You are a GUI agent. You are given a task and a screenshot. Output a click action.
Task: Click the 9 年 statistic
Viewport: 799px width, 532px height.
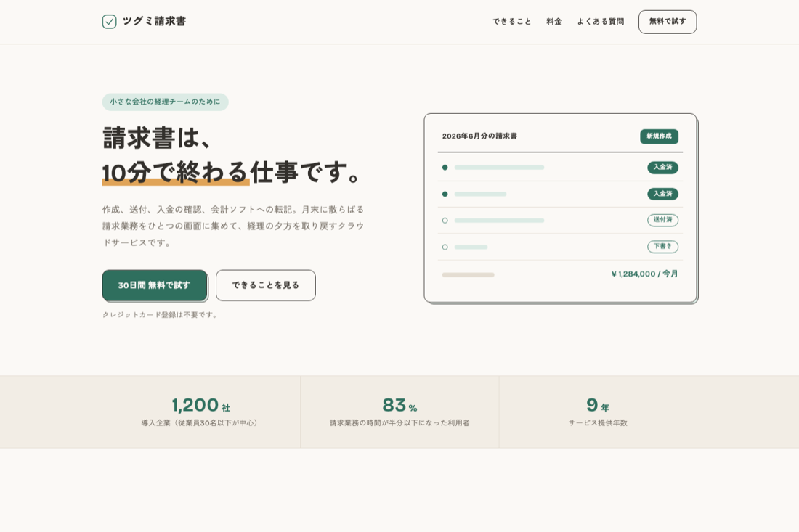pos(598,405)
